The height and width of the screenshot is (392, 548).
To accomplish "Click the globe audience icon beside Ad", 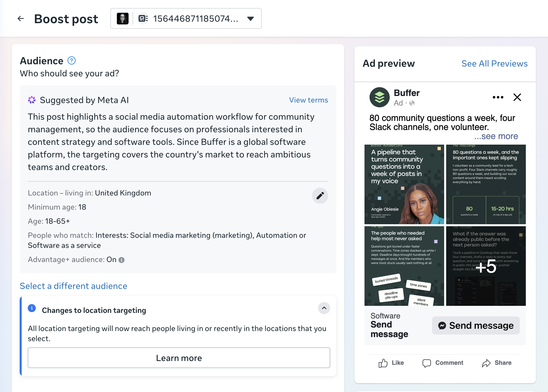I will 412,103.
